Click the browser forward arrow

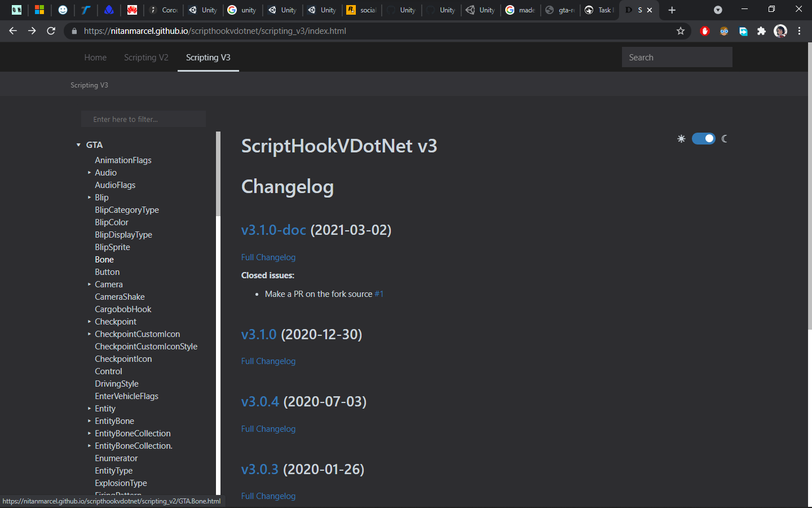click(32, 31)
